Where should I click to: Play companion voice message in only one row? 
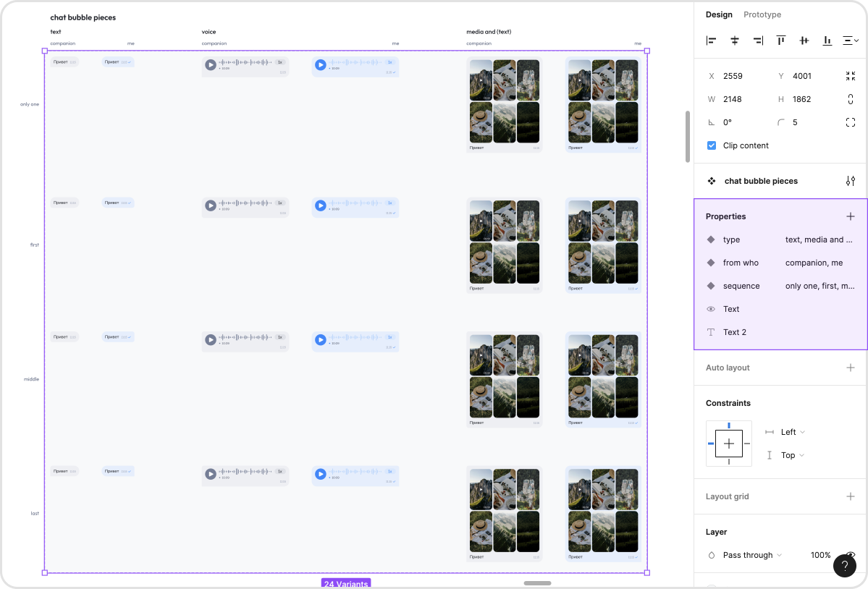click(211, 64)
